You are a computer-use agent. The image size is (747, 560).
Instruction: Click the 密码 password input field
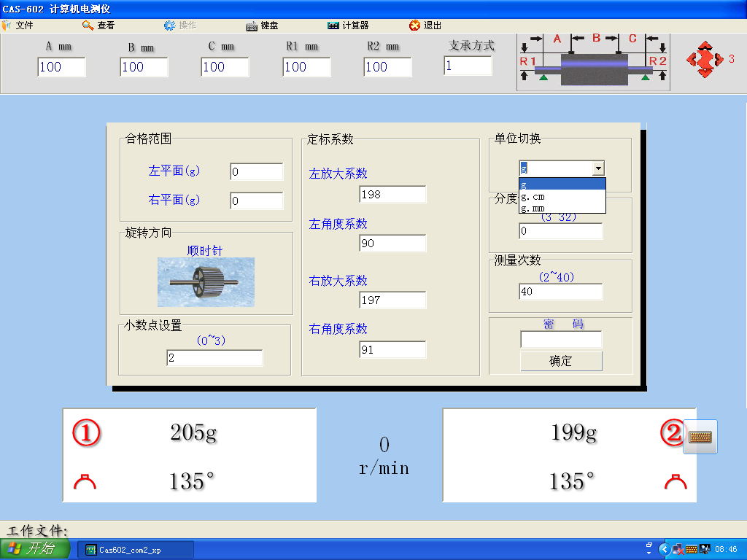[560, 339]
